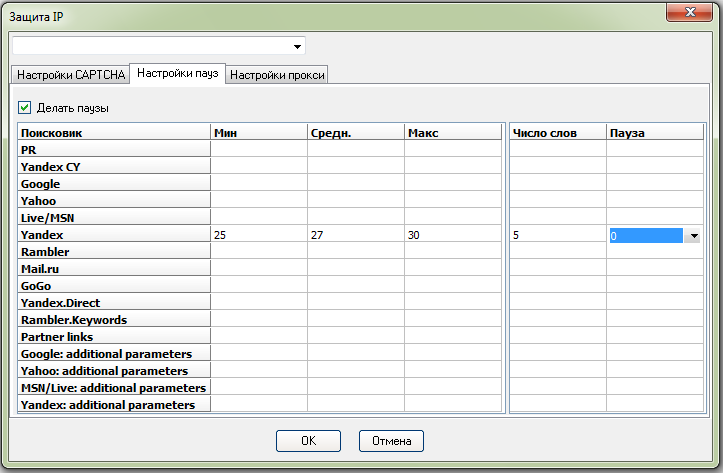The width and height of the screenshot is (723, 473).
Task: Select Yahoo: additional parameters row
Action: pyautogui.click(x=114, y=372)
